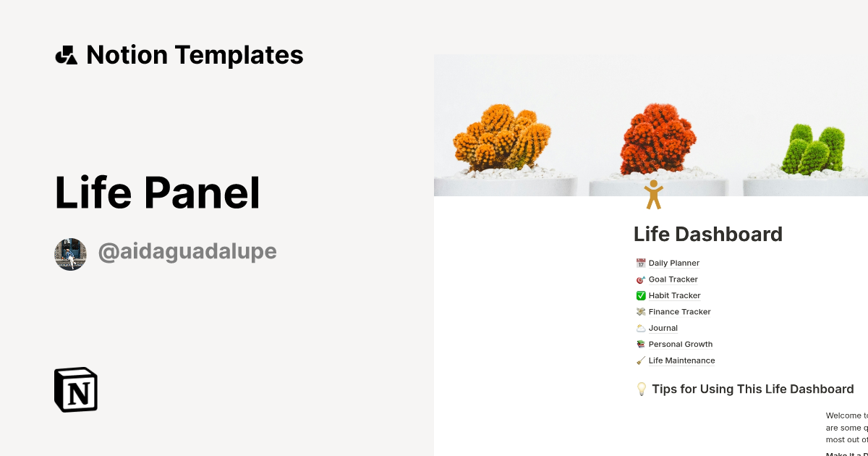
Task: Open the Daily Planner page link
Action: coord(673,263)
